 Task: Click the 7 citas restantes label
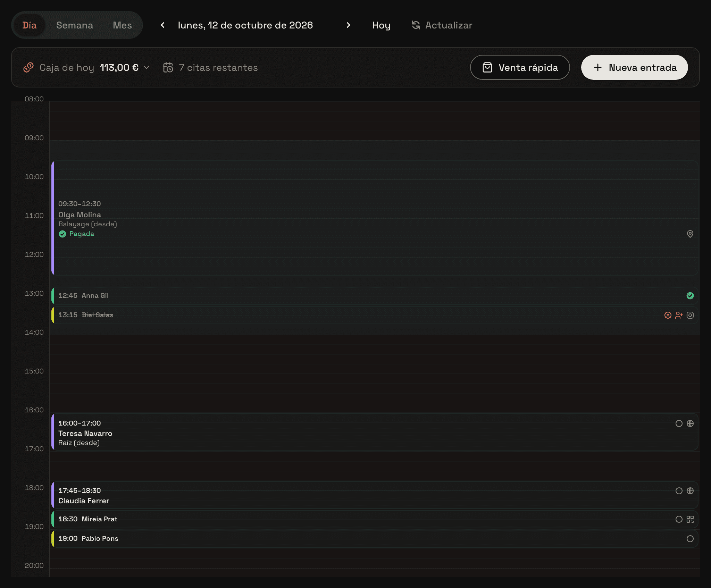[x=218, y=67]
